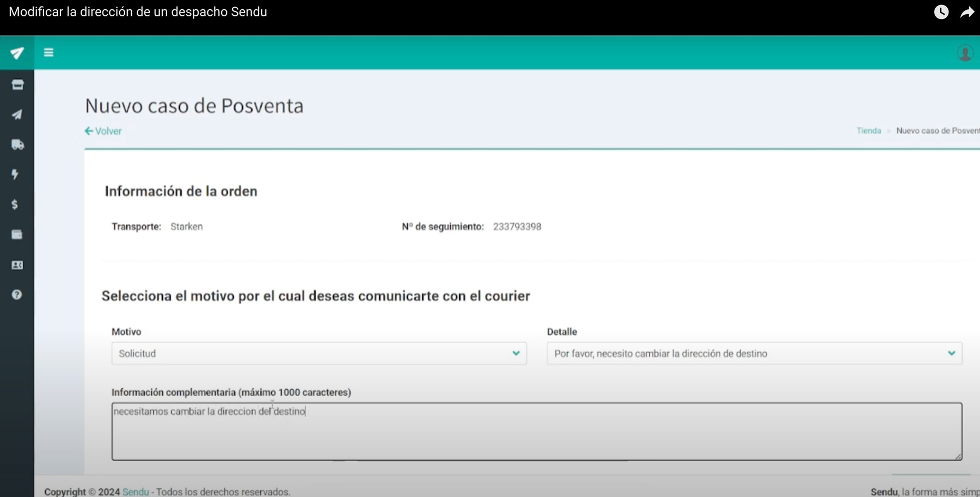
Task: Click the video share arrow icon
Action: coord(967,12)
